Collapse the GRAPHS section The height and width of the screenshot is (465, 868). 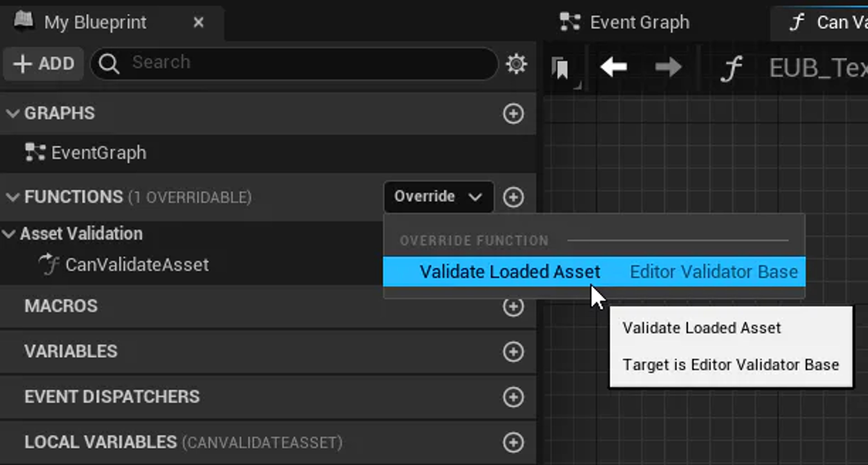click(x=13, y=113)
